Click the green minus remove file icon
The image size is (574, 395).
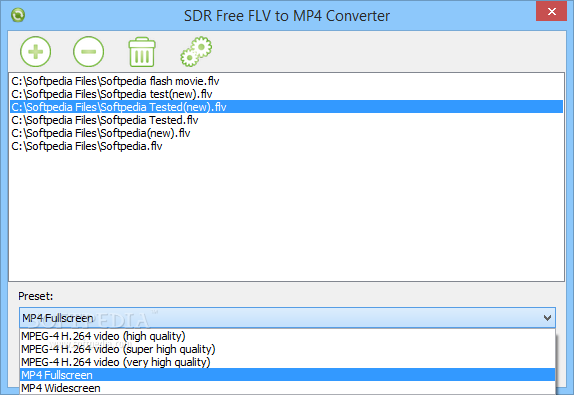tap(88, 52)
